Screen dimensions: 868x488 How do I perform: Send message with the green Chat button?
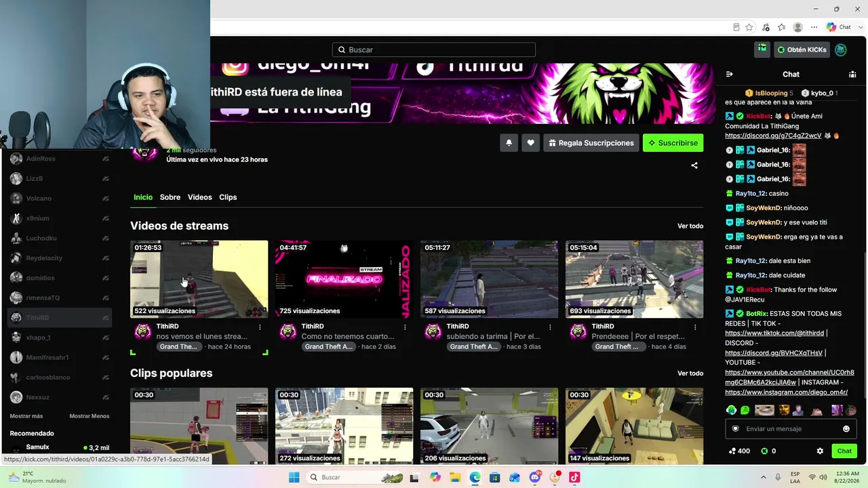(844, 451)
